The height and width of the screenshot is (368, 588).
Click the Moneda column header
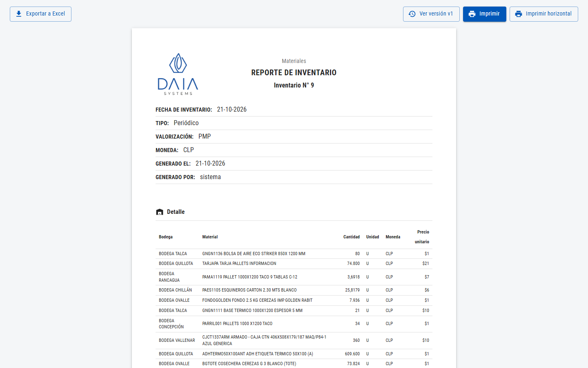coord(393,237)
